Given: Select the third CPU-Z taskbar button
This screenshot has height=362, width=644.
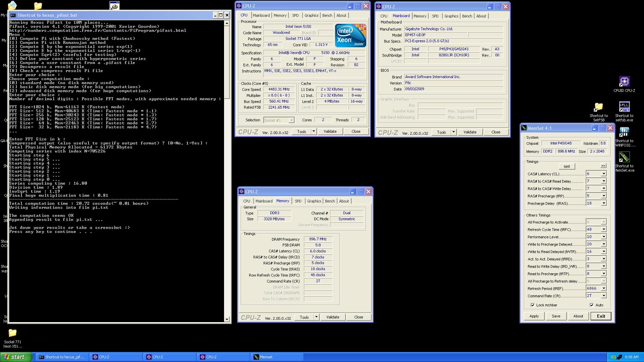Looking at the screenshot, I should [x=223, y=357].
